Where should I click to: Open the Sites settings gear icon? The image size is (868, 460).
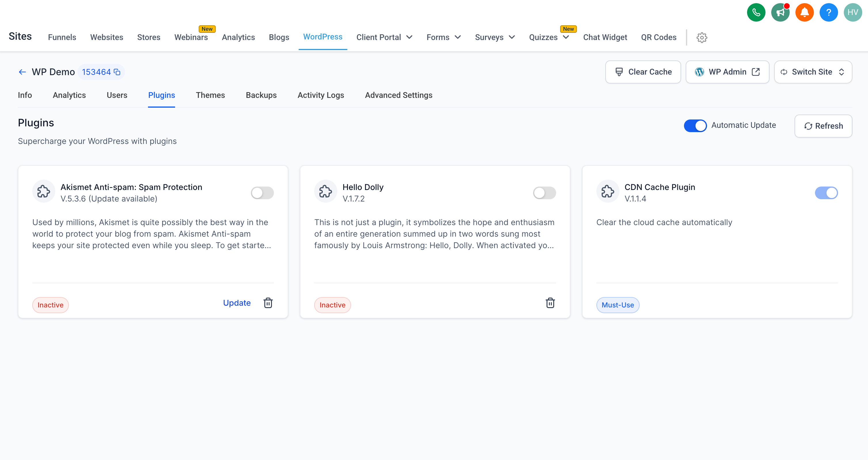click(702, 37)
